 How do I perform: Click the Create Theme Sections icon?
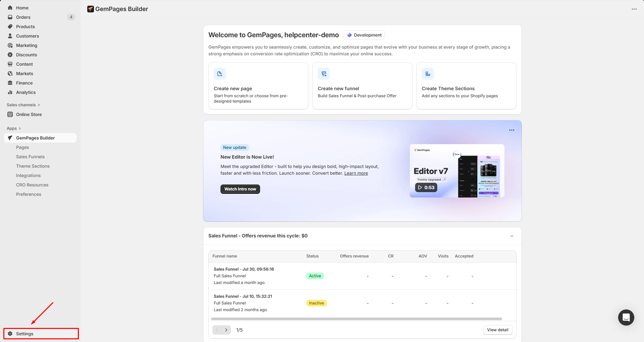point(428,74)
